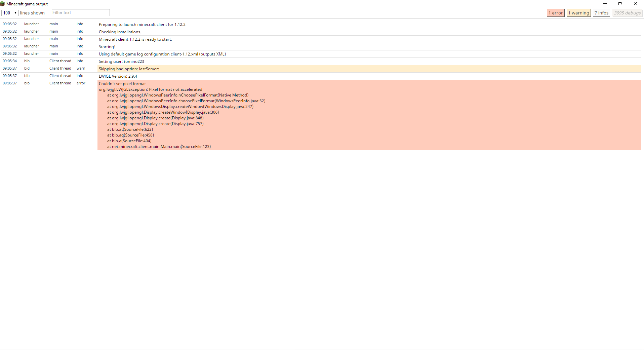Open the lines shown count dropdown
Image resolution: width=644 pixels, height=350 pixels.
(x=10, y=13)
